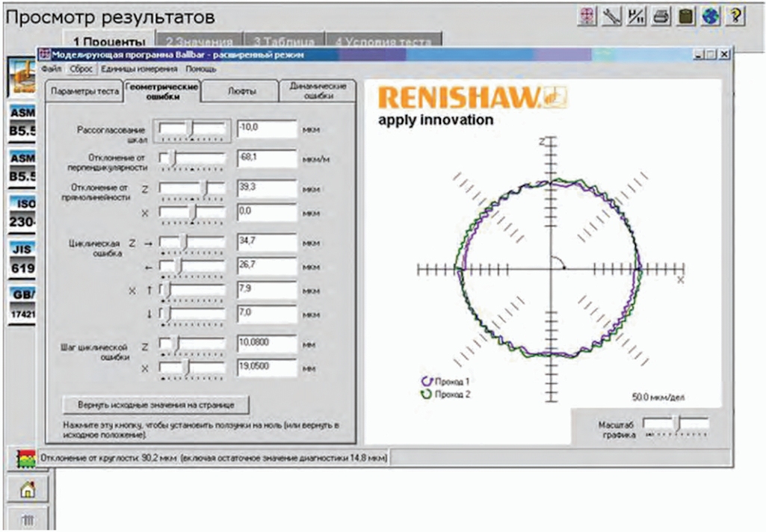
Task: Select the ISO 230 standard sidebar icon
Action: pos(22,213)
